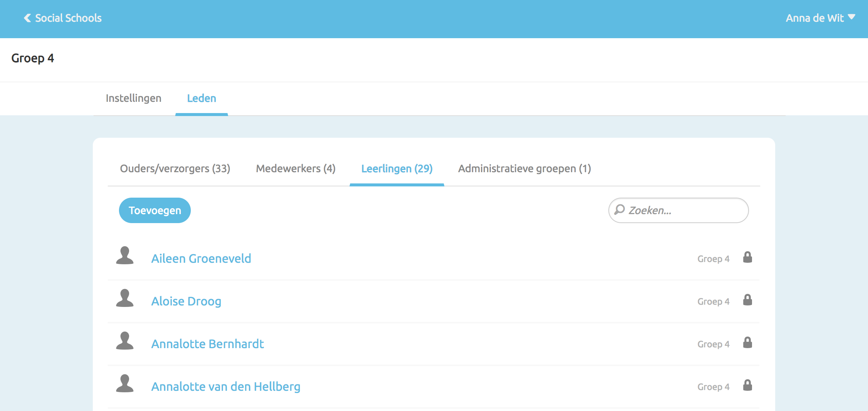The image size is (868, 411).
Task: Open Annalotte van den Hellberg's profile
Action: coord(226,386)
